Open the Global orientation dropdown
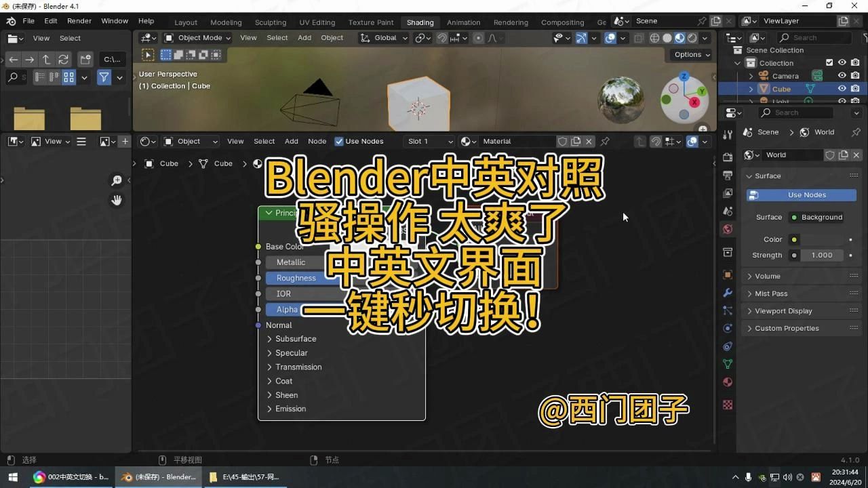 [384, 38]
